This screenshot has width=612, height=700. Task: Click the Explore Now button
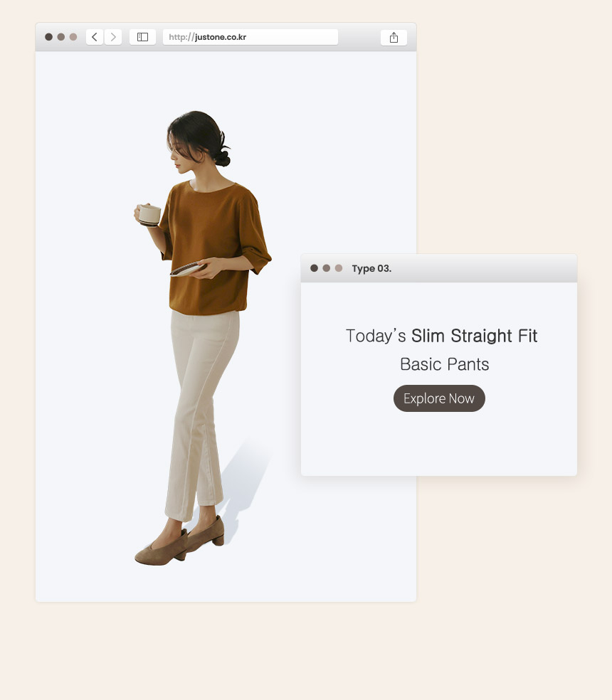click(x=439, y=398)
